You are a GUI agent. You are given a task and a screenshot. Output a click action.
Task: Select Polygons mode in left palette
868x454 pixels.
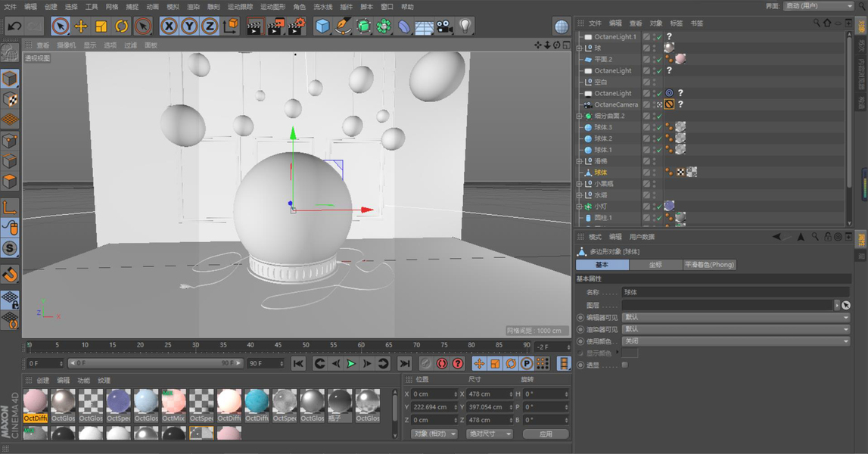point(9,182)
